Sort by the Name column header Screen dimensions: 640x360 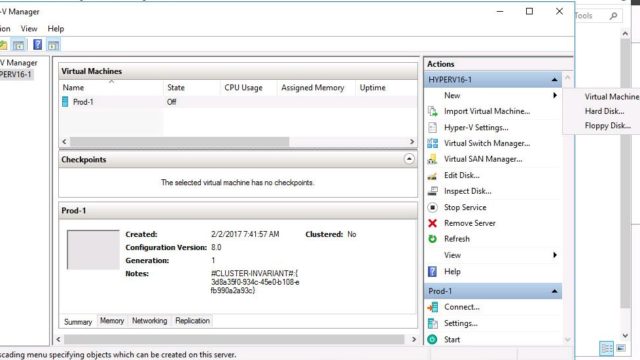coord(111,88)
